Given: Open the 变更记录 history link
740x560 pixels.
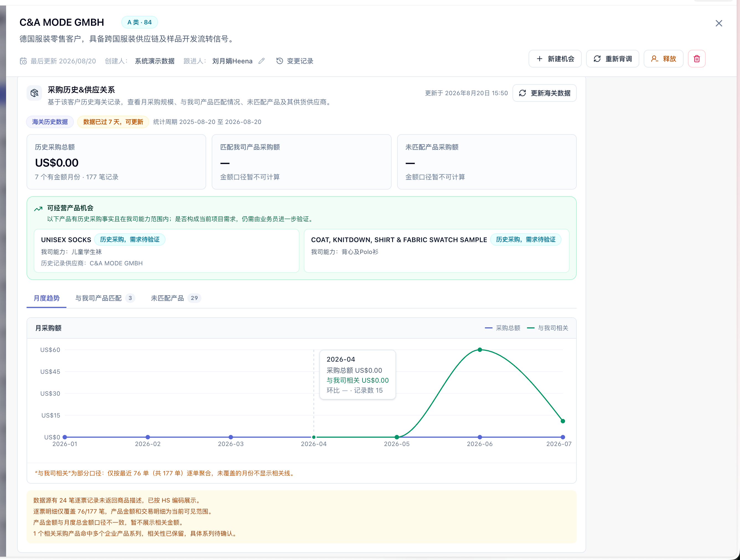Looking at the screenshot, I should pos(295,61).
